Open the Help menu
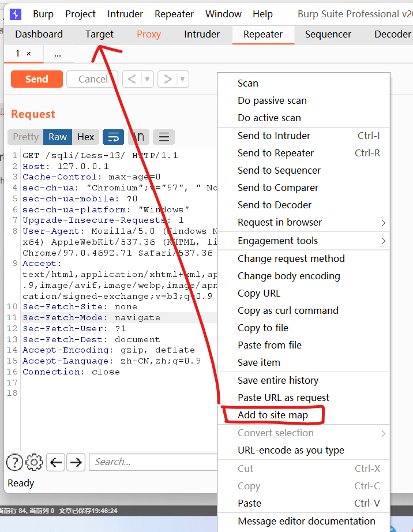The width and height of the screenshot is (413, 532). click(262, 14)
